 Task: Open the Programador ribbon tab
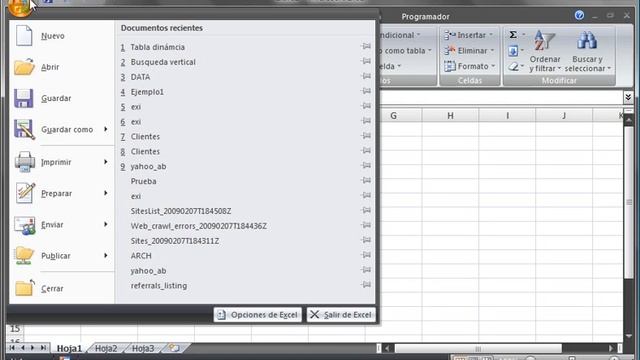tap(425, 17)
